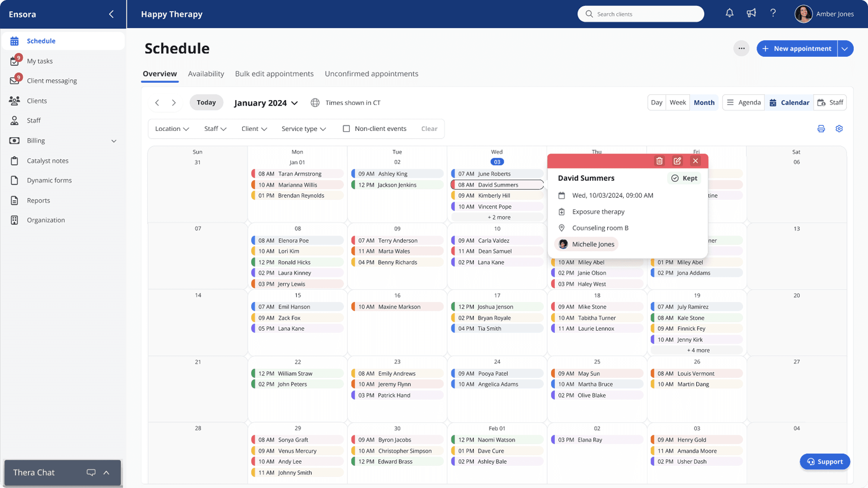Toggle the Staff calendar view
This screenshot has height=488, width=868.
coord(830,102)
